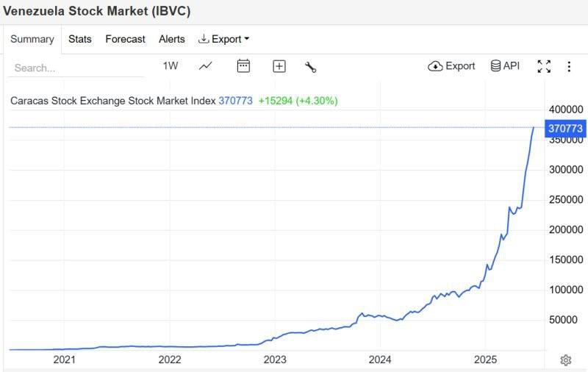Click the Search input field
This screenshot has width=588, height=372.
(x=77, y=68)
